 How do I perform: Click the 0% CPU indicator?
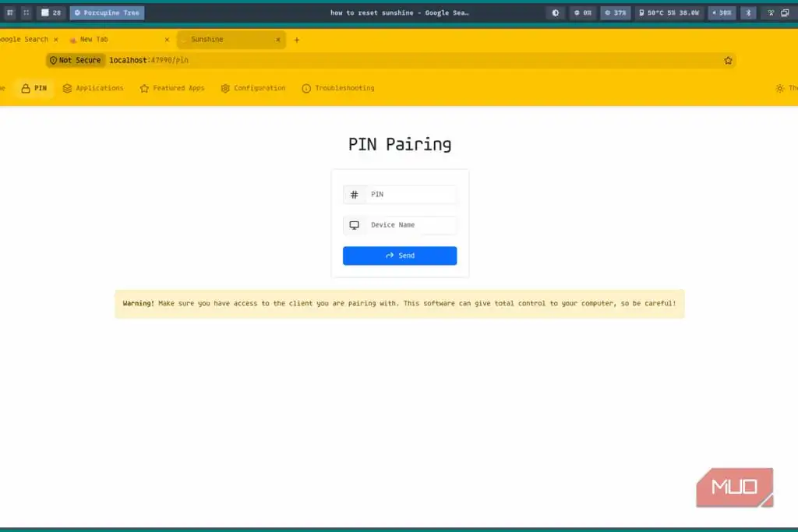tap(583, 12)
